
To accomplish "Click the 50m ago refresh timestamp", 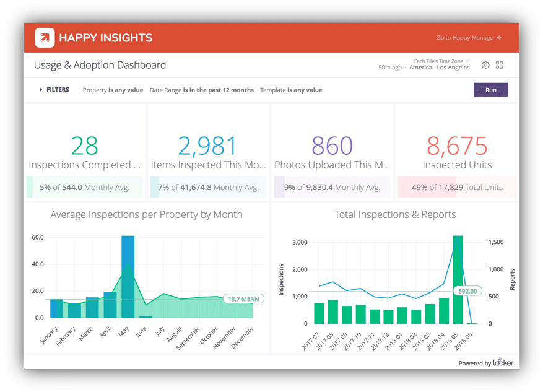I will pyautogui.click(x=390, y=68).
